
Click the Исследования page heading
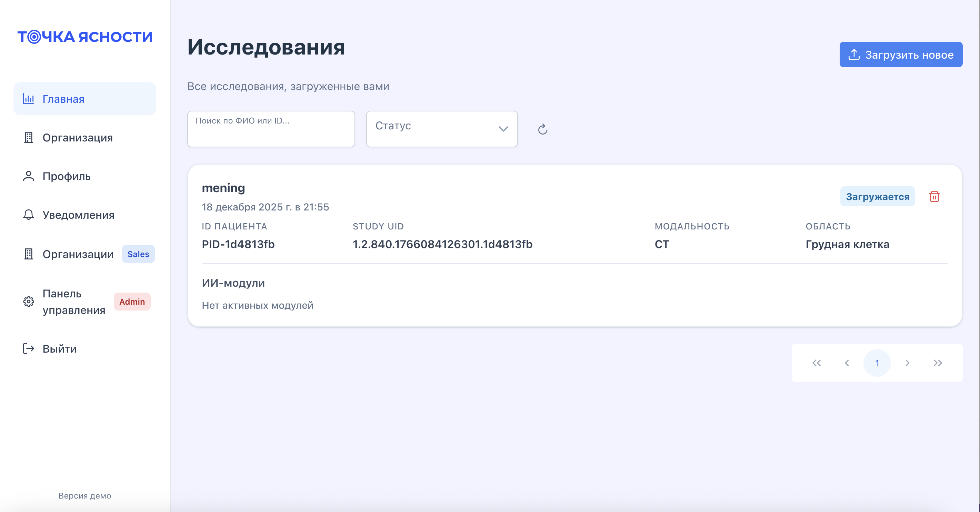click(x=266, y=47)
